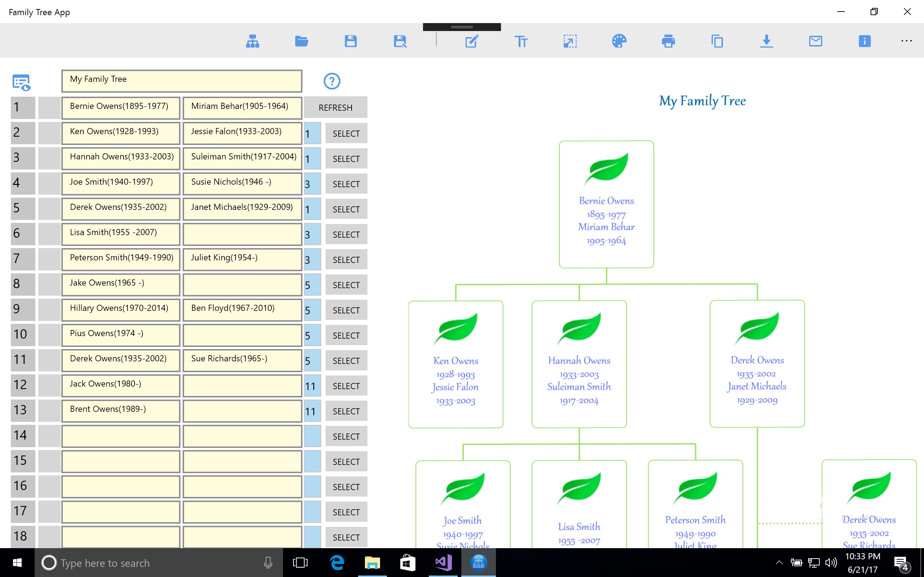924x577 pixels.
Task: Click the family tree hierarchy toolbar icon
Action: tap(252, 41)
